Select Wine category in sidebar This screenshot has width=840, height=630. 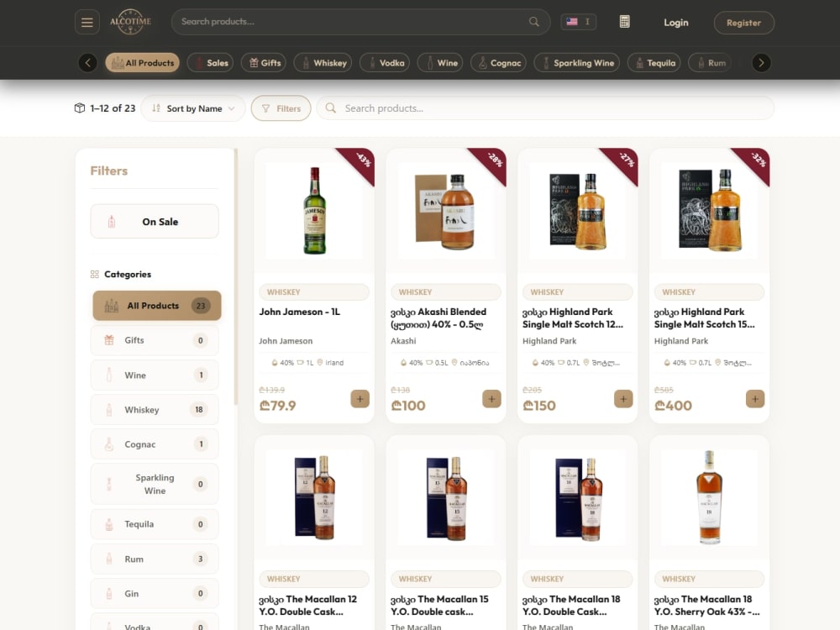click(155, 375)
